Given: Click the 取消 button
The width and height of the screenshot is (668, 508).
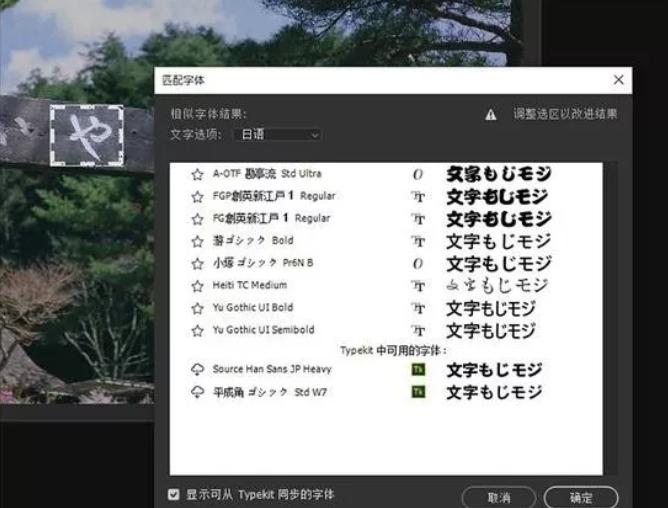Looking at the screenshot, I should pyautogui.click(x=498, y=497).
